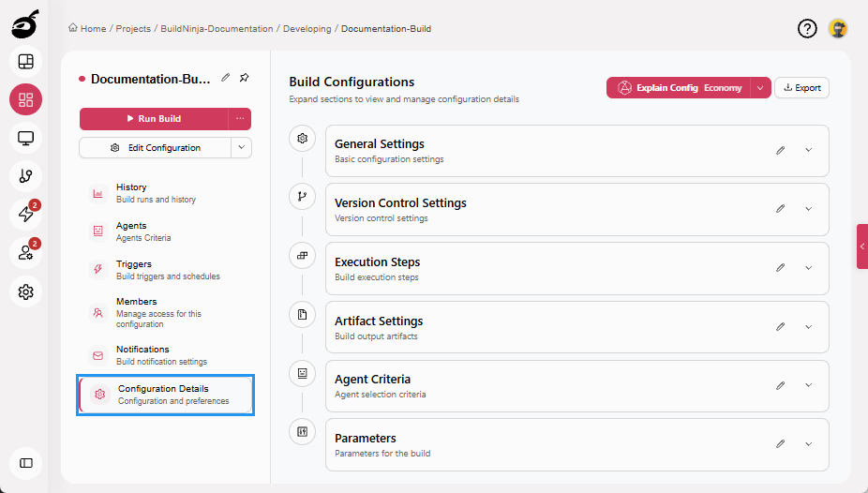
Task: Click the Export button
Action: tap(801, 87)
